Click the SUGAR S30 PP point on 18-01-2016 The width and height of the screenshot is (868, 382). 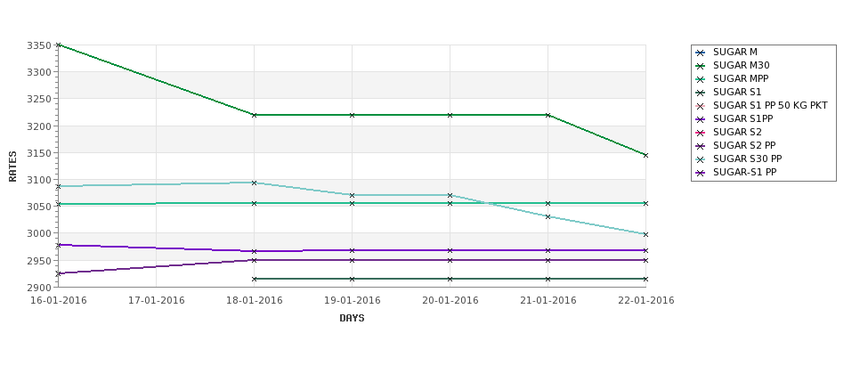(x=254, y=183)
